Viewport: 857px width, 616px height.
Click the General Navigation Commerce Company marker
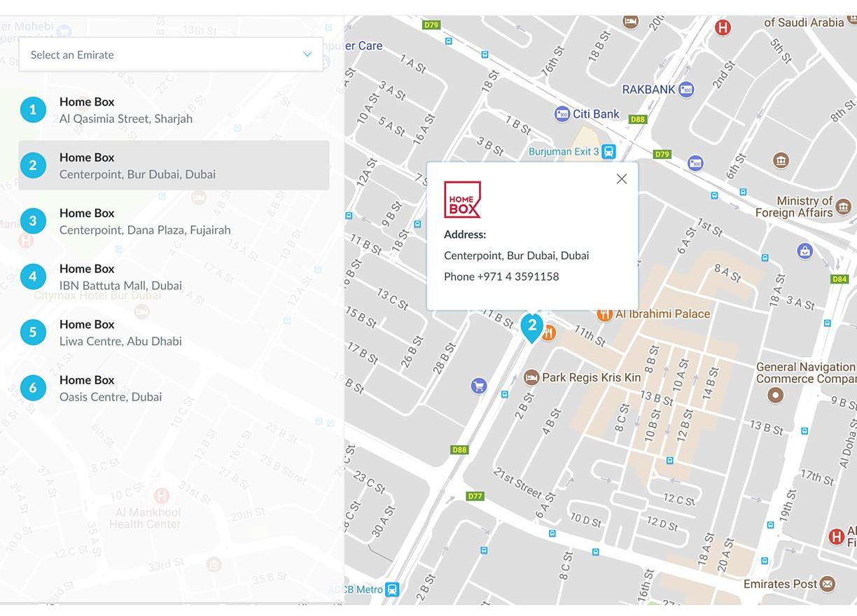[775, 395]
